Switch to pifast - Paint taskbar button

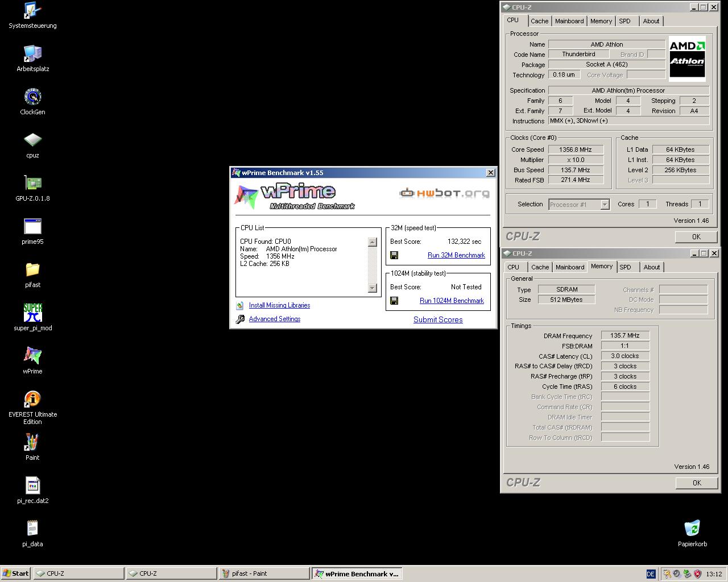coord(264,573)
